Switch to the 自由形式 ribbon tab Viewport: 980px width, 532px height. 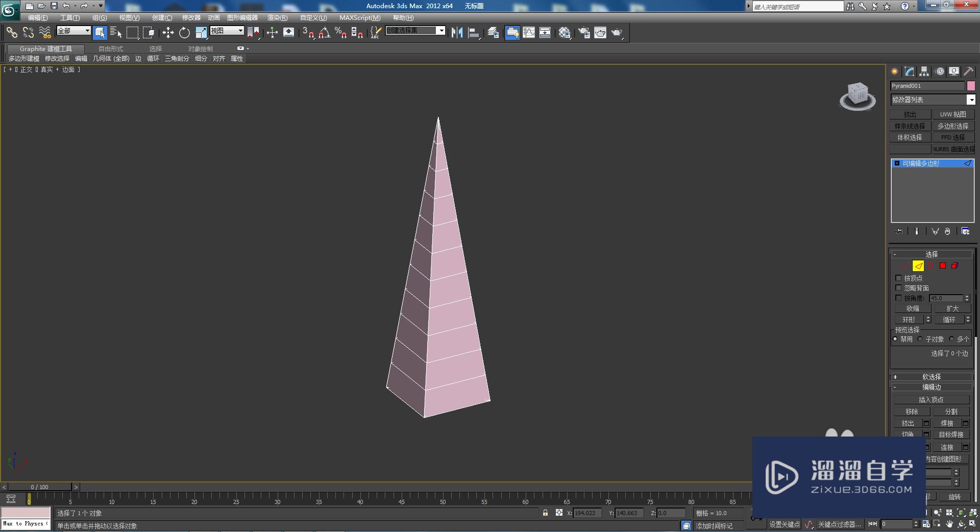(111, 49)
